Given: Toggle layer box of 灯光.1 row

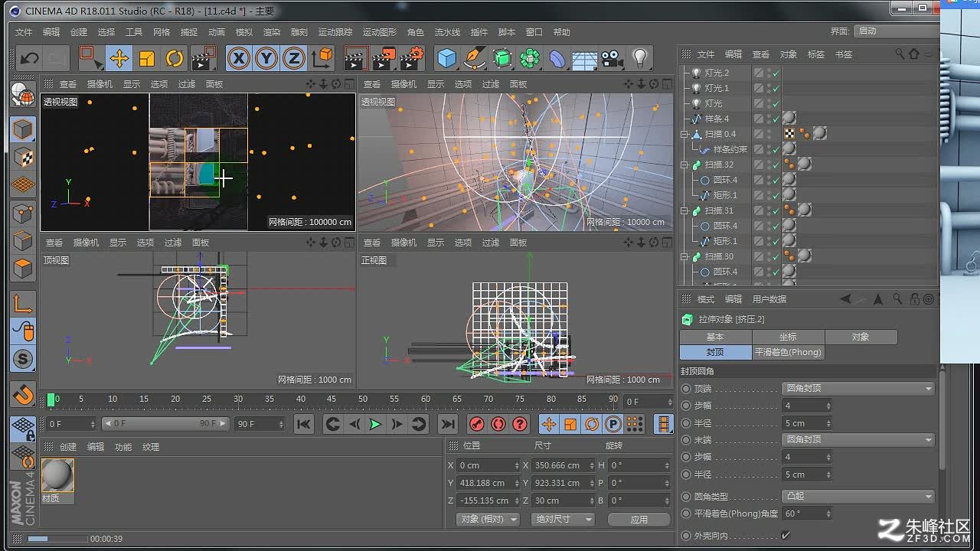Looking at the screenshot, I should [x=758, y=88].
